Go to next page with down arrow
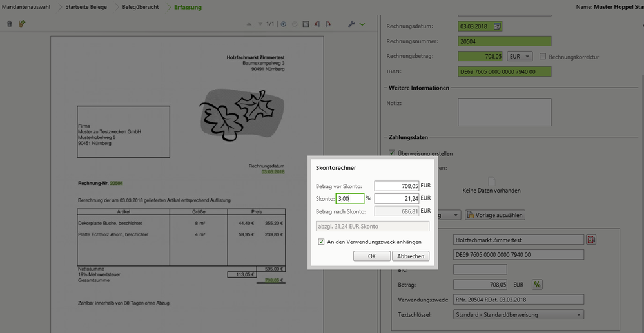 [x=260, y=24]
